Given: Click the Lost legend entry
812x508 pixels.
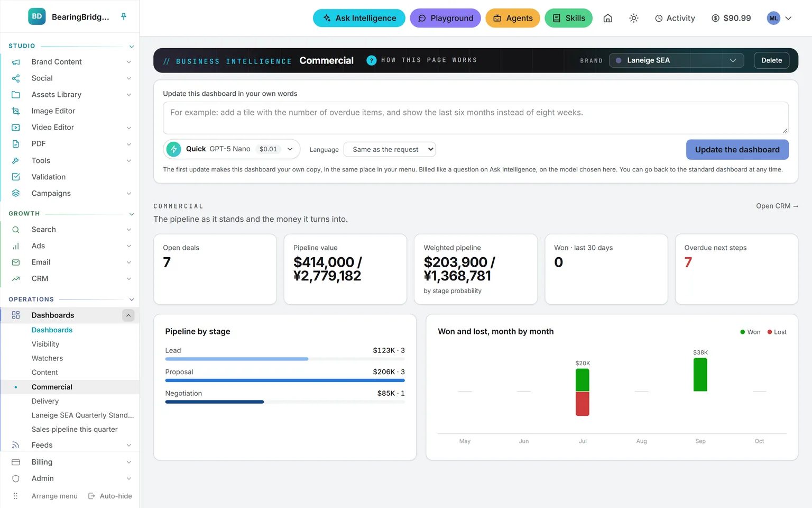Looking at the screenshot, I should pyautogui.click(x=777, y=332).
